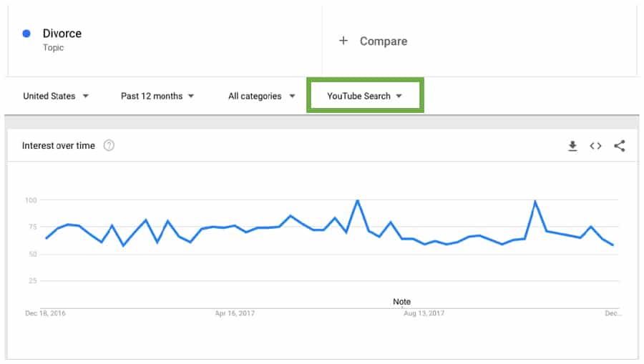Click the Aug 13, 2017 axis label
The width and height of the screenshot is (644, 364).
[424, 313]
